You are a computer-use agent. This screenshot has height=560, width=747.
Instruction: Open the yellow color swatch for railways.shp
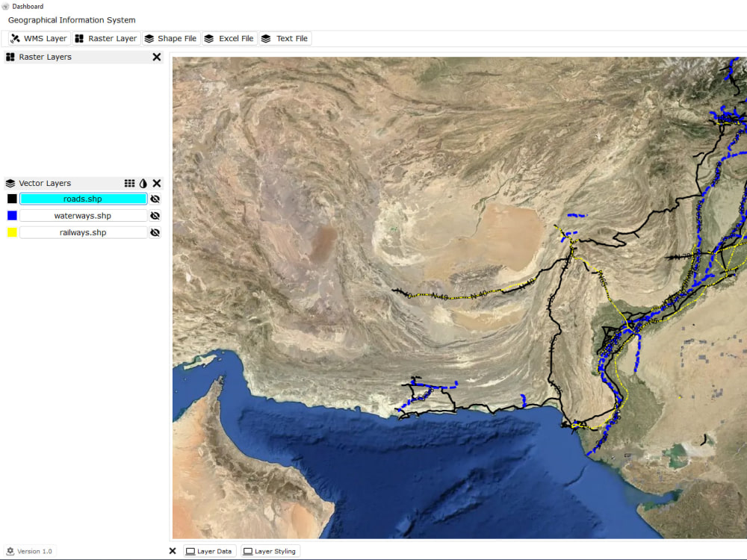13,232
